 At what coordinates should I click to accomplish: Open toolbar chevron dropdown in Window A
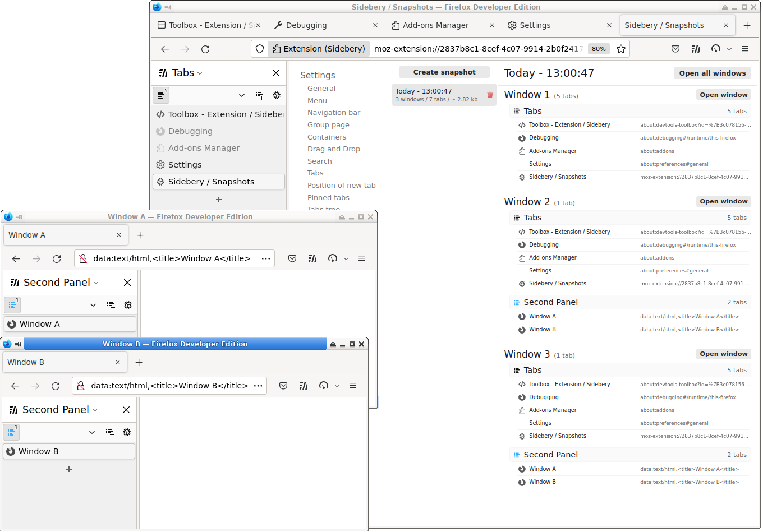coord(346,258)
